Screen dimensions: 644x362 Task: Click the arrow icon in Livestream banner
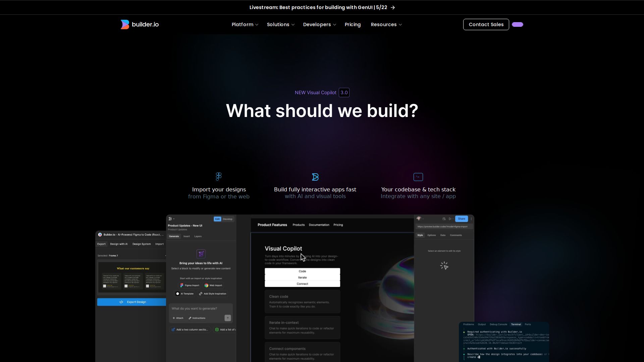coord(393,7)
